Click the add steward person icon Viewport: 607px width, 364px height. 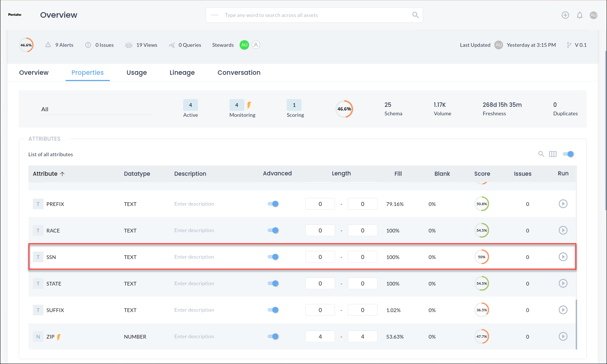click(256, 45)
